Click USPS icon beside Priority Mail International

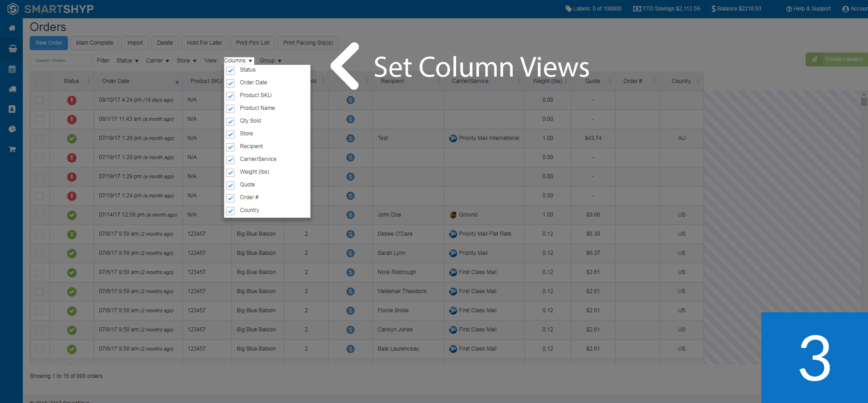(453, 139)
